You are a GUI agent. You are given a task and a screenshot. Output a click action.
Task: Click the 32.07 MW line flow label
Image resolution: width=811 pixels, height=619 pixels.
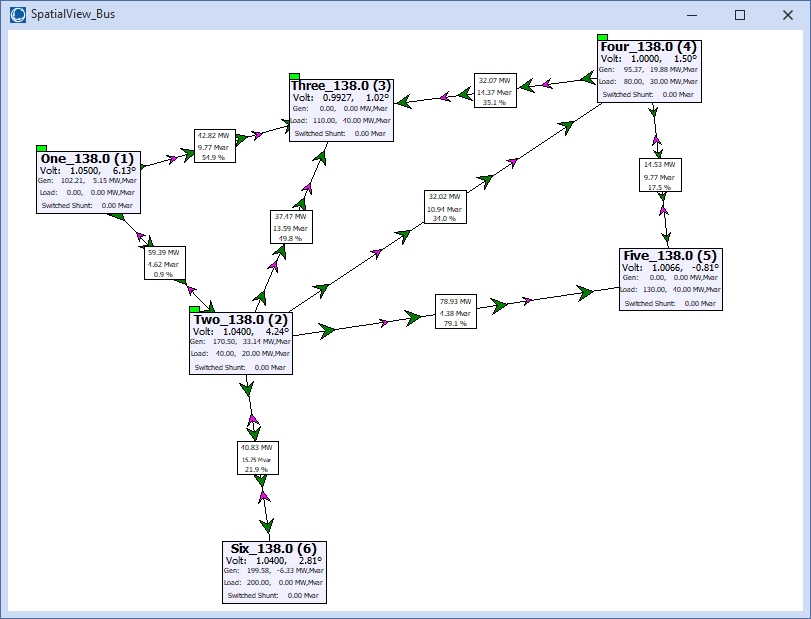[x=495, y=91]
